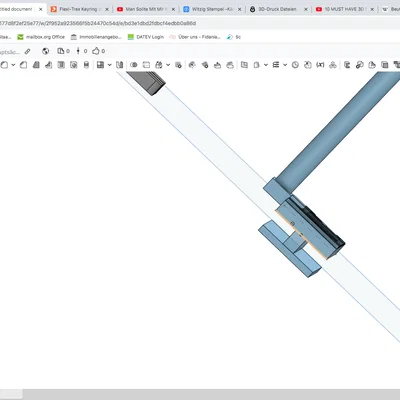Switch to the Witzig Stempel tab
The height and width of the screenshot is (400, 400).
click(211, 9)
